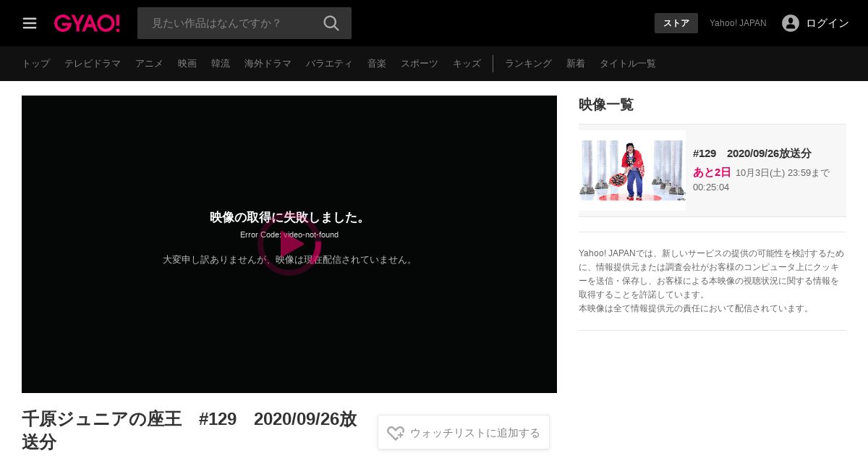
Task: Open the 新着 page
Action: [x=576, y=64]
